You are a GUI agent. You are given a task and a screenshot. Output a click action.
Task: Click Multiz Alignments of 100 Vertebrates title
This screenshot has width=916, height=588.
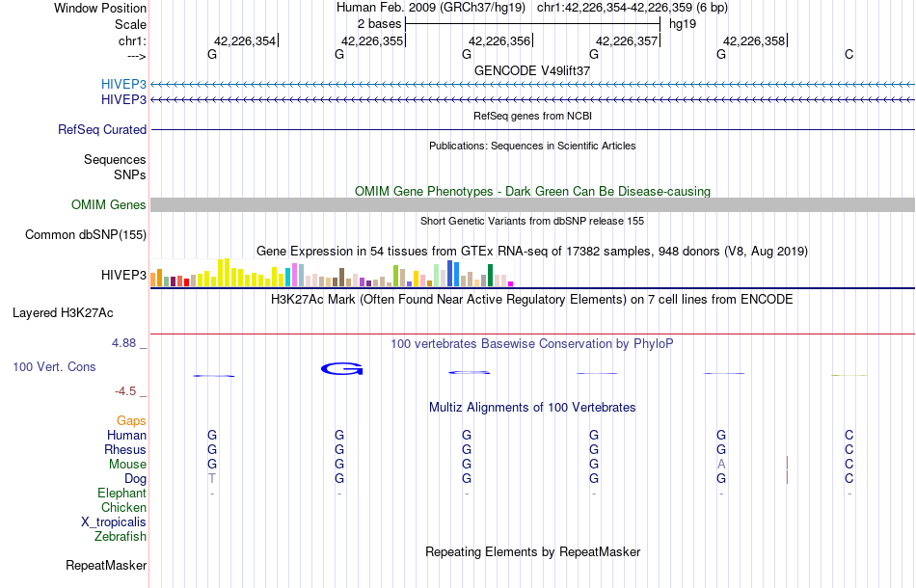click(x=532, y=408)
